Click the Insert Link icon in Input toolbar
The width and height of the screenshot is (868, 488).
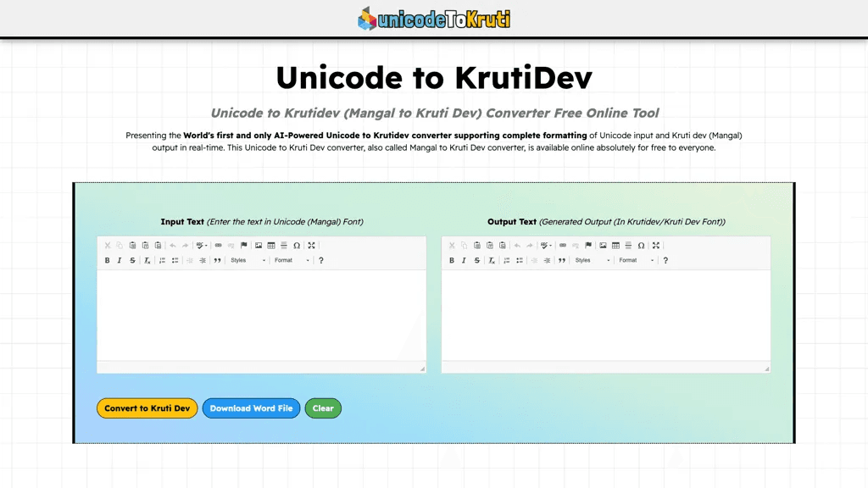(x=218, y=245)
